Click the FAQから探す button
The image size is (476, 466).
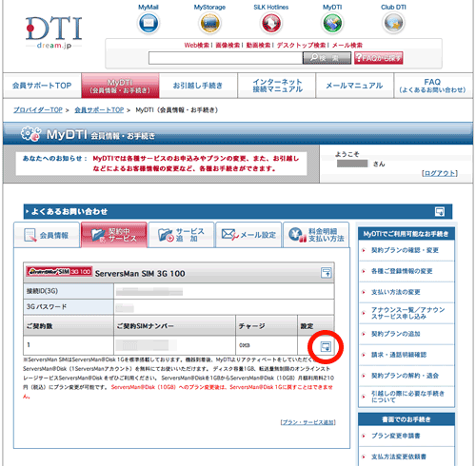click(379, 58)
